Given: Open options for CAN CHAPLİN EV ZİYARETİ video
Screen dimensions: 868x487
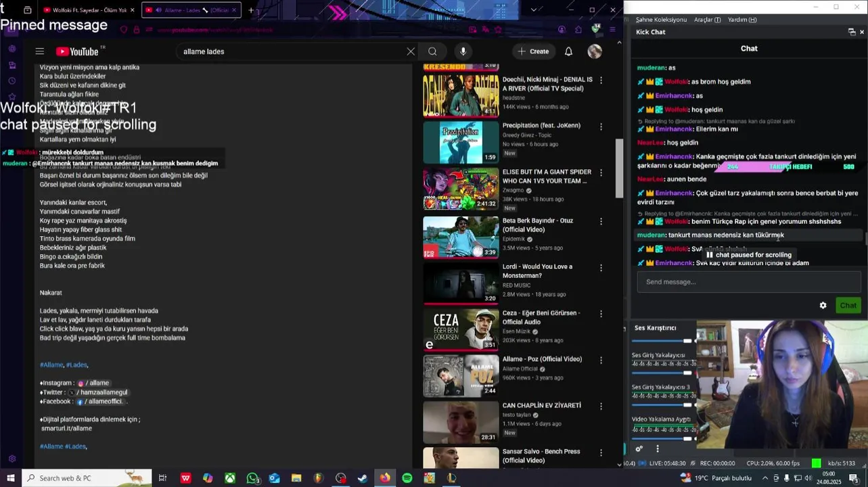Looking at the screenshot, I should coord(601,407).
